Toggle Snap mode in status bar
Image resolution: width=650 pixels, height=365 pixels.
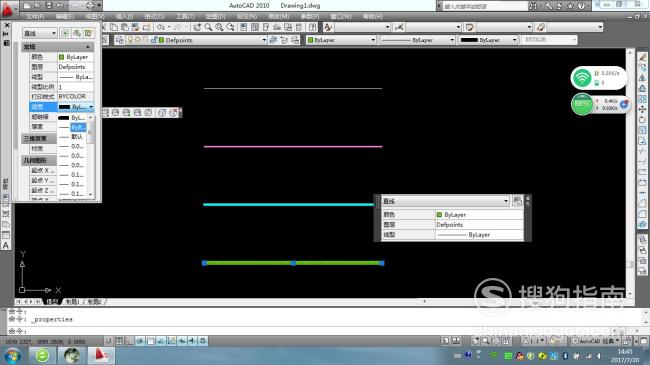[x=109, y=341]
